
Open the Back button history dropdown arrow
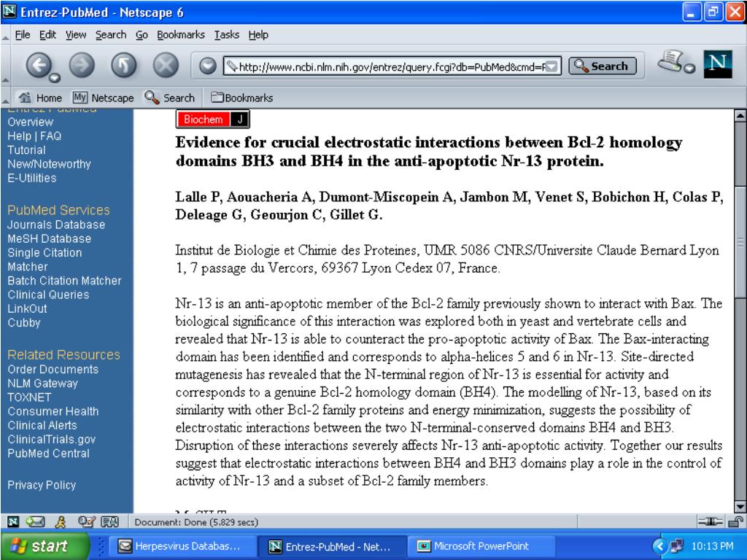click(55, 77)
